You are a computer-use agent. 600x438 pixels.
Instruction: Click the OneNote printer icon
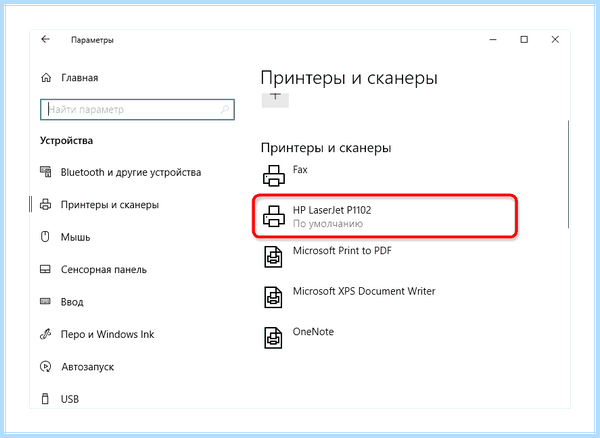[273, 338]
